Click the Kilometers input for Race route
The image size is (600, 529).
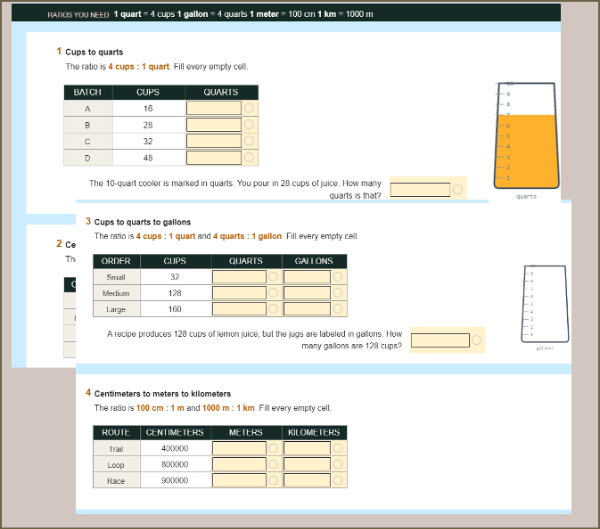pyautogui.click(x=307, y=480)
